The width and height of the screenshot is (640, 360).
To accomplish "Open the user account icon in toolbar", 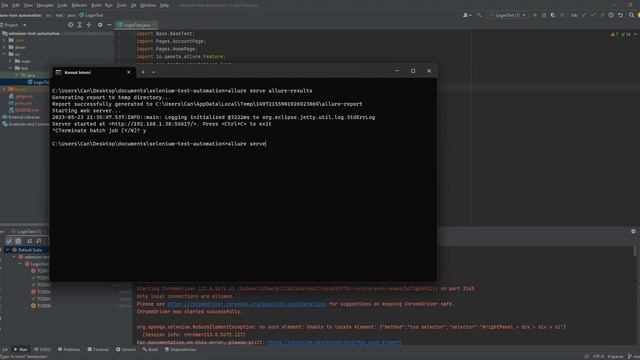I will pos(467,15).
